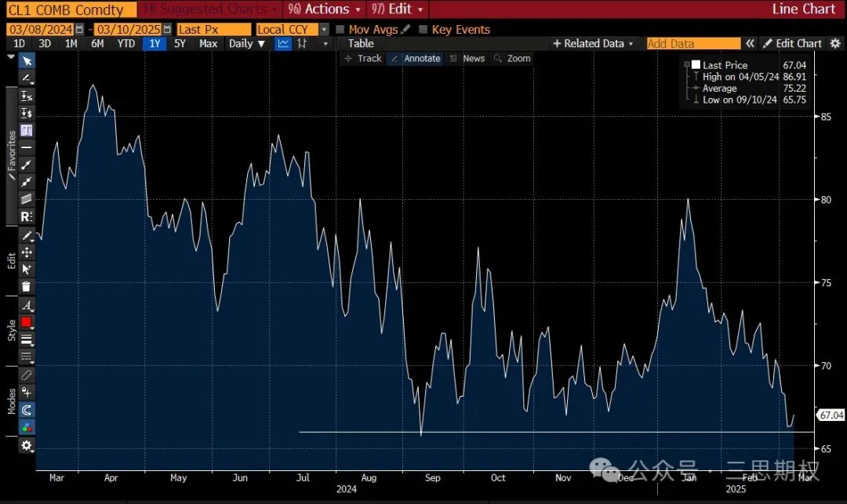Select the horizontal line tool
The height and width of the screenshot is (504, 847).
tap(27, 147)
